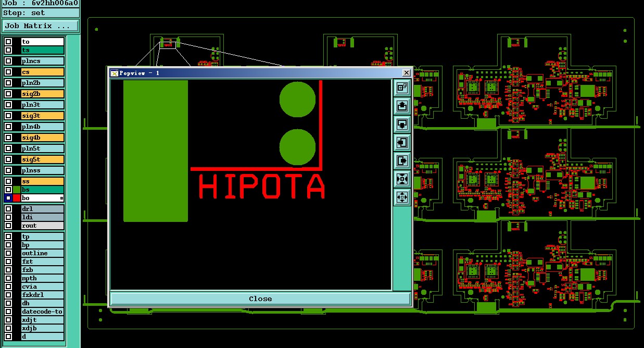
Task: Select the ss layer name
Action: (x=43, y=181)
